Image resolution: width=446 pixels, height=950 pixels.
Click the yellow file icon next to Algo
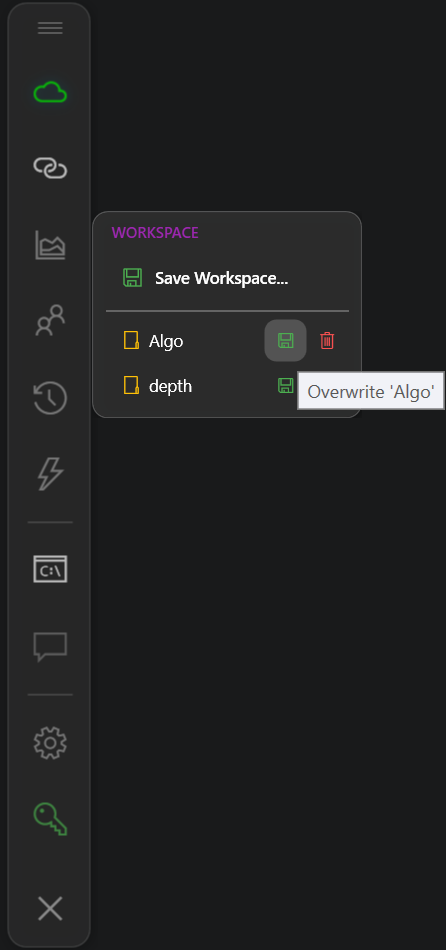click(131, 340)
